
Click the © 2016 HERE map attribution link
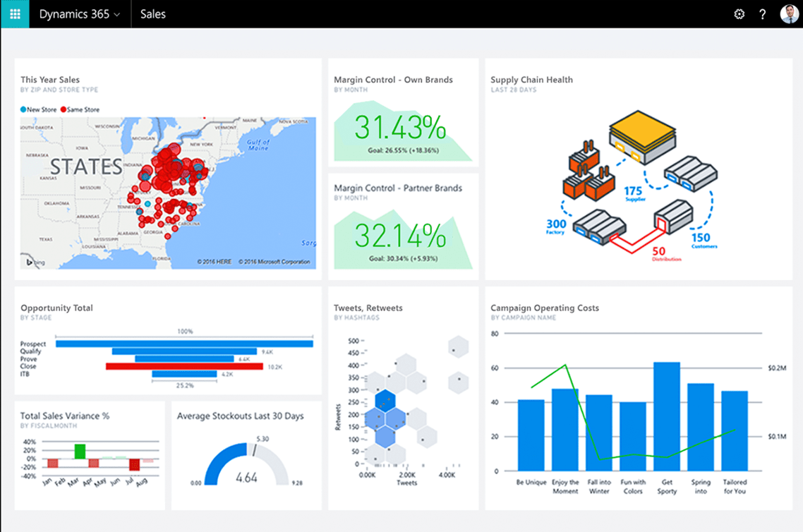(x=214, y=261)
